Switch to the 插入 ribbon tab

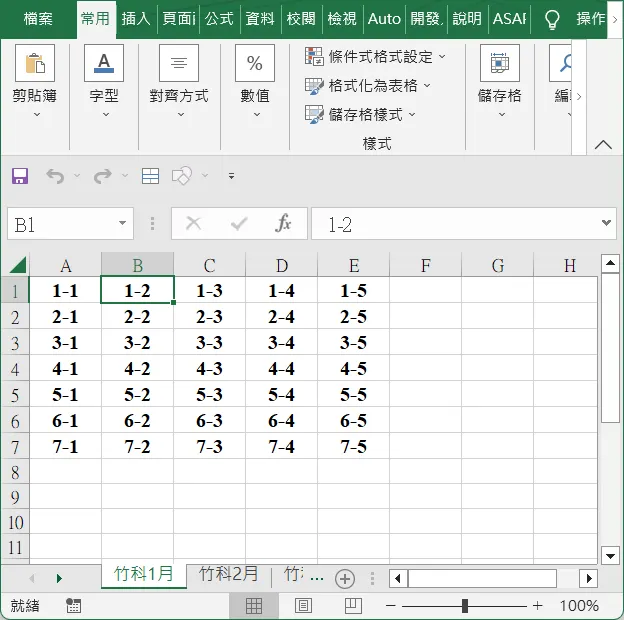point(136,19)
